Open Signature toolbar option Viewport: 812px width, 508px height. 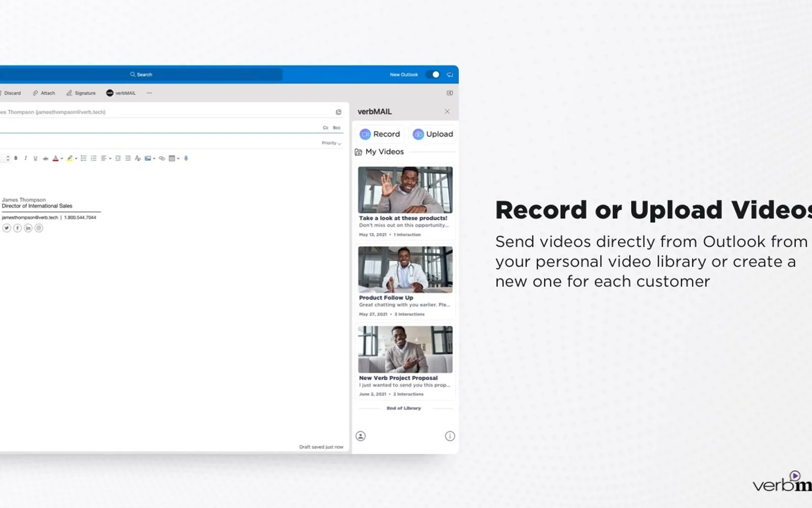click(x=81, y=93)
